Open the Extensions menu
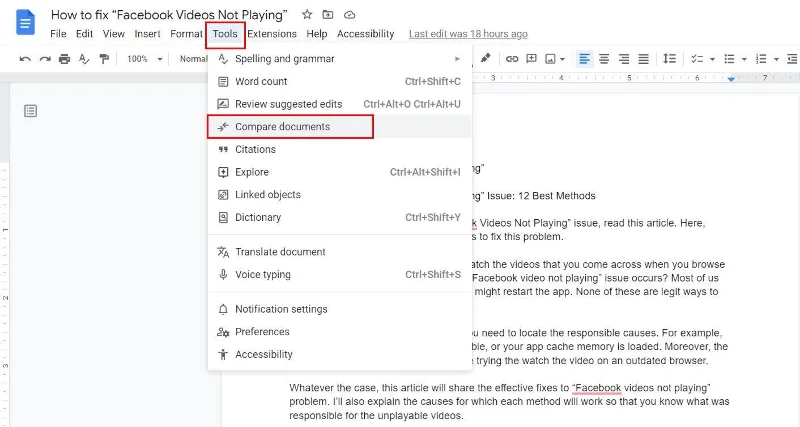Viewport: 800px width, 427px height. (x=272, y=34)
